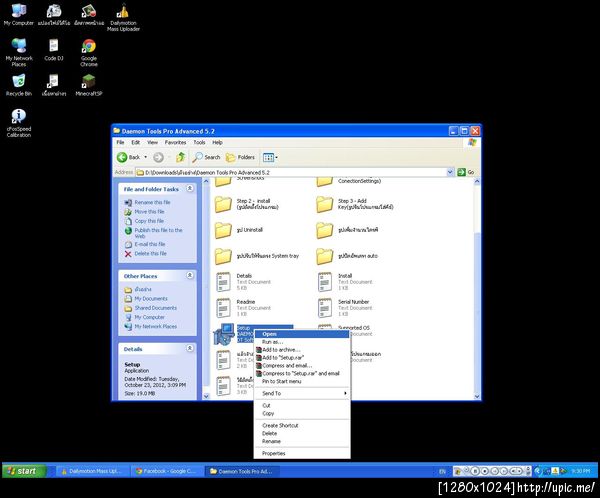Click the Up folder toolbar icon

(181, 157)
